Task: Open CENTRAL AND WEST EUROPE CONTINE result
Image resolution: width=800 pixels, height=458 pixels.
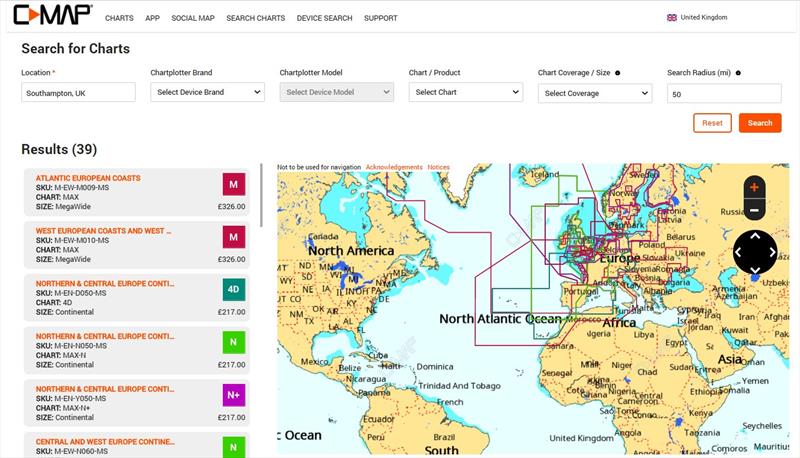Action: [x=105, y=442]
